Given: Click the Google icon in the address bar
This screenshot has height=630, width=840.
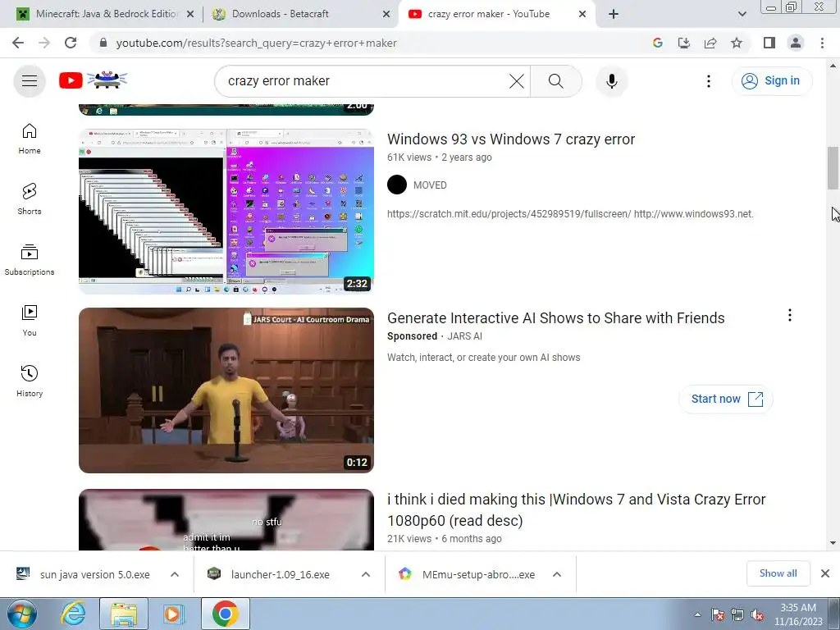Looking at the screenshot, I should 658,43.
